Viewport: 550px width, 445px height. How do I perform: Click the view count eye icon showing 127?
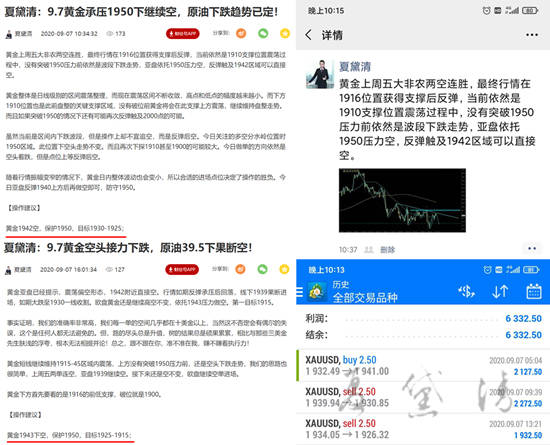point(109,269)
